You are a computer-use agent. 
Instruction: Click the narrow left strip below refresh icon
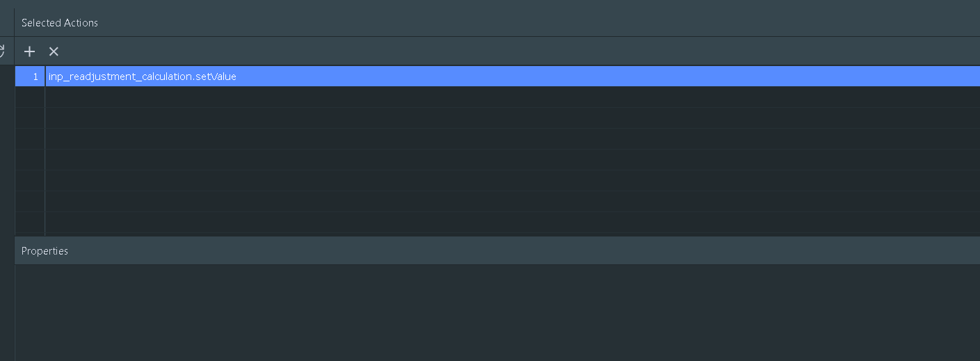[x=7, y=209]
